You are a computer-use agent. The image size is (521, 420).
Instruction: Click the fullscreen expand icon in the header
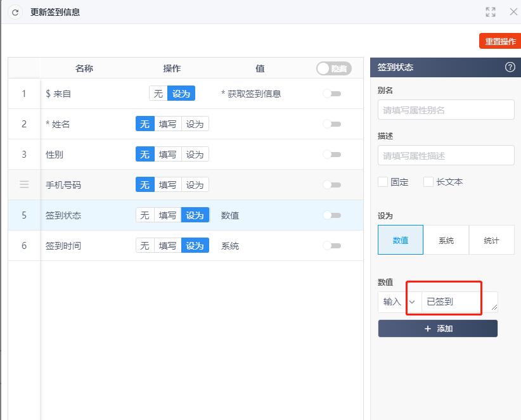pyautogui.click(x=490, y=11)
